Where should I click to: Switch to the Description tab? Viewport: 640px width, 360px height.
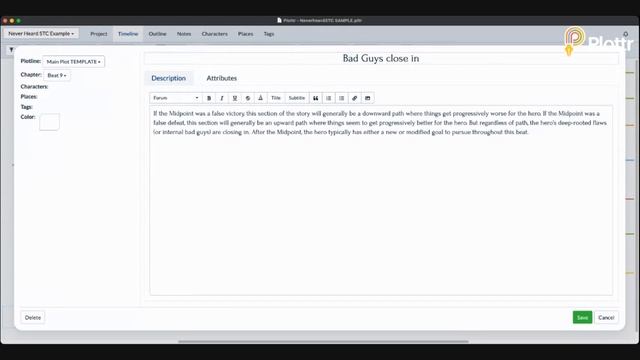click(169, 78)
